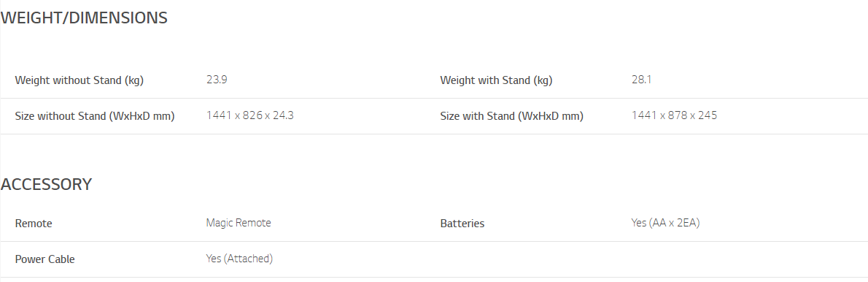Click the Magic Remote value

pyautogui.click(x=239, y=223)
